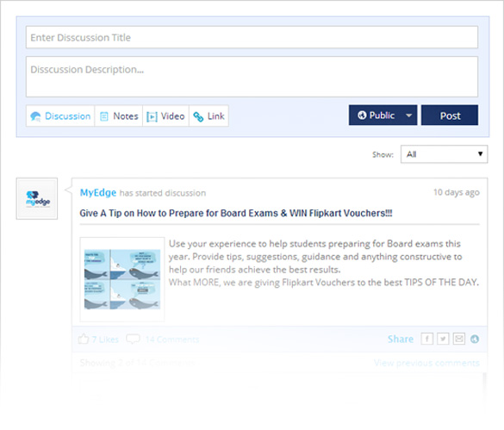Click View previous comments link

tap(426, 363)
